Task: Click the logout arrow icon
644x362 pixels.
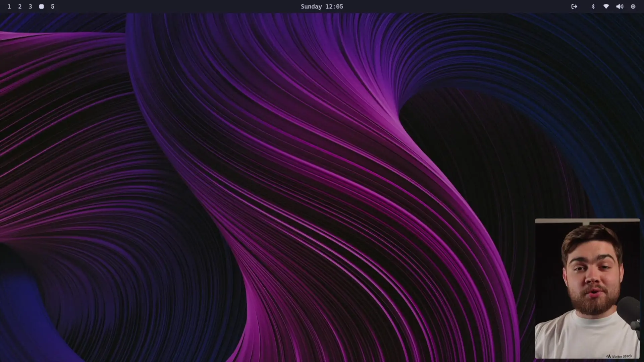Action: (574, 7)
